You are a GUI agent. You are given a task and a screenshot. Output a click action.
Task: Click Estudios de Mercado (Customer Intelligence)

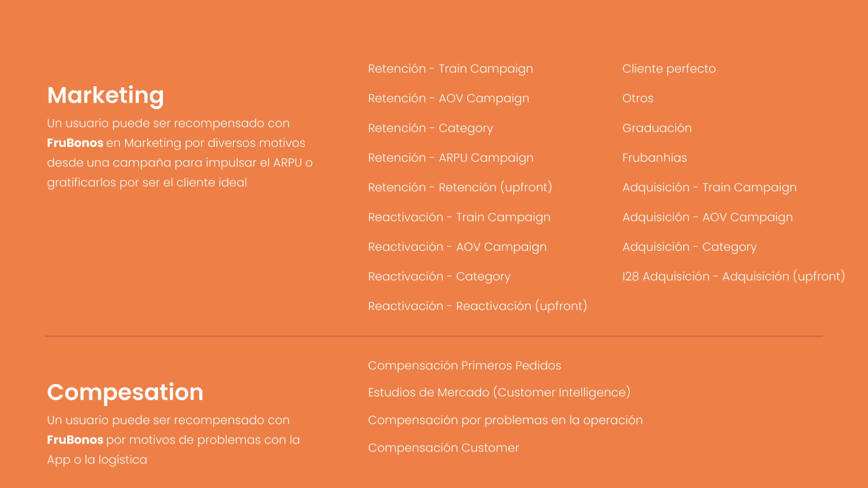tap(499, 393)
